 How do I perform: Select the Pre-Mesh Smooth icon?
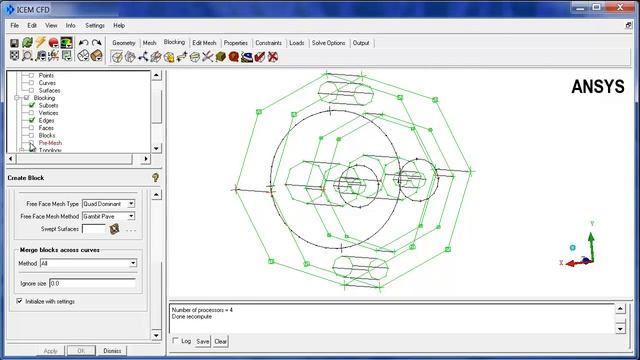pyautogui.click(x=247, y=57)
